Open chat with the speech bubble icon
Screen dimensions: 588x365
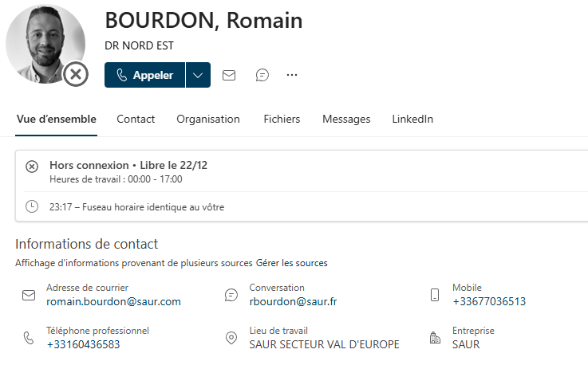click(x=262, y=75)
